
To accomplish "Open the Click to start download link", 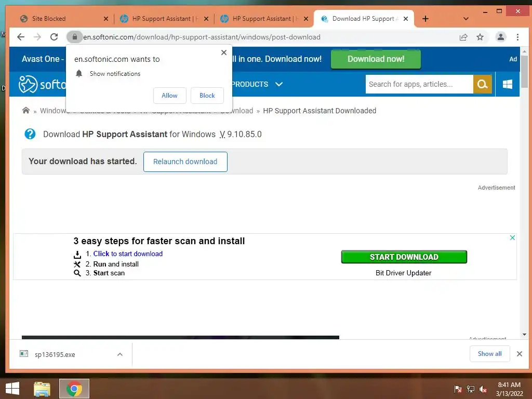I will pos(128,254).
